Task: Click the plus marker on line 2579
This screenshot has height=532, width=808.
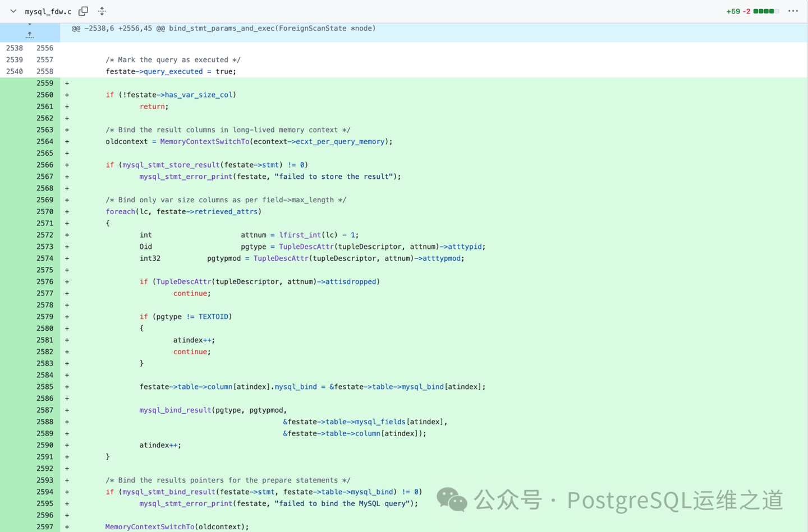Action: 67,317
